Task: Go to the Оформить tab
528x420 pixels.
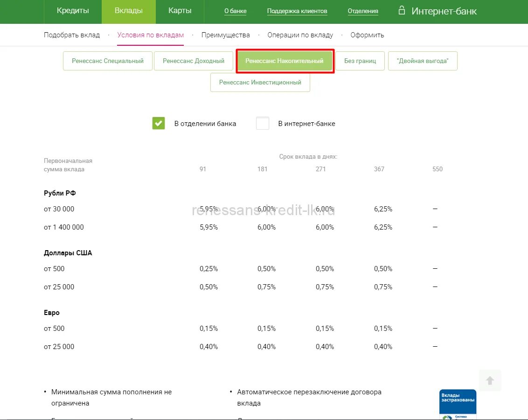Action: [367, 35]
